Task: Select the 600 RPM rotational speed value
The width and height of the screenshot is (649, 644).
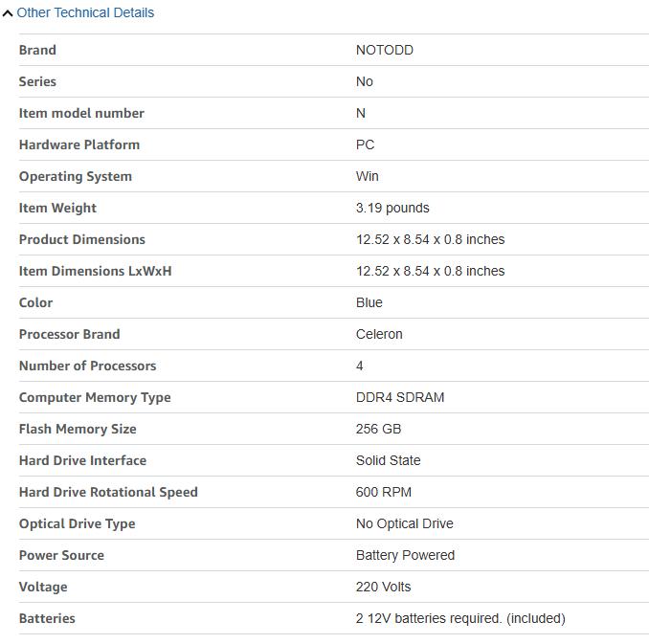Action: tap(383, 492)
